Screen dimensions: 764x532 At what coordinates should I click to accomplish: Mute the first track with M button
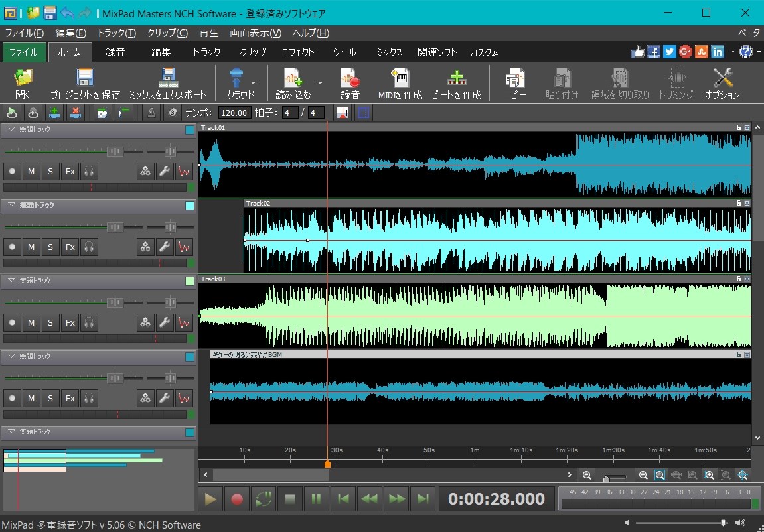pyautogui.click(x=31, y=172)
